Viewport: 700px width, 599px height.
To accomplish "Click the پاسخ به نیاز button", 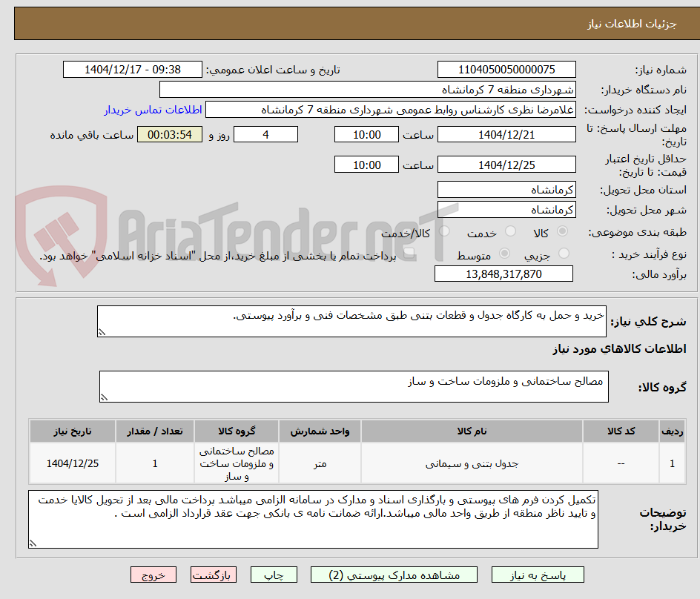I will 538,575.
